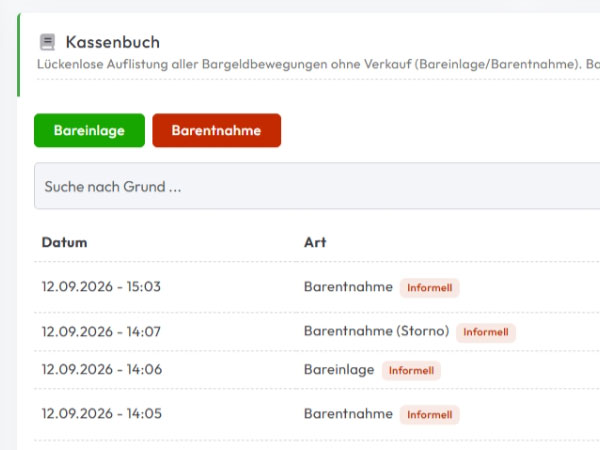Click Informell badge in 15:03 row
The height and width of the screenshot is (450, 600).
click(430, 288)
